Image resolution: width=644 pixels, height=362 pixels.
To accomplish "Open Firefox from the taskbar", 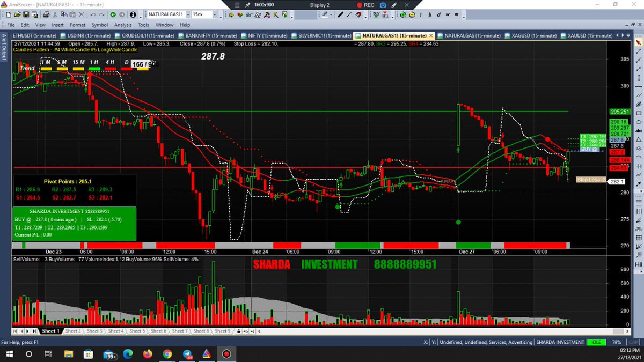I will (148, 354).
